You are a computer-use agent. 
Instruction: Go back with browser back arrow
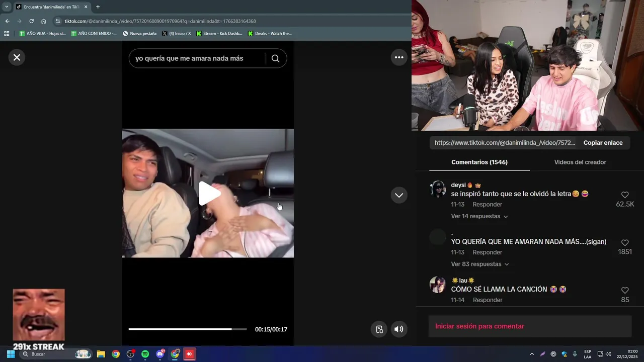(x=7, y=21)
